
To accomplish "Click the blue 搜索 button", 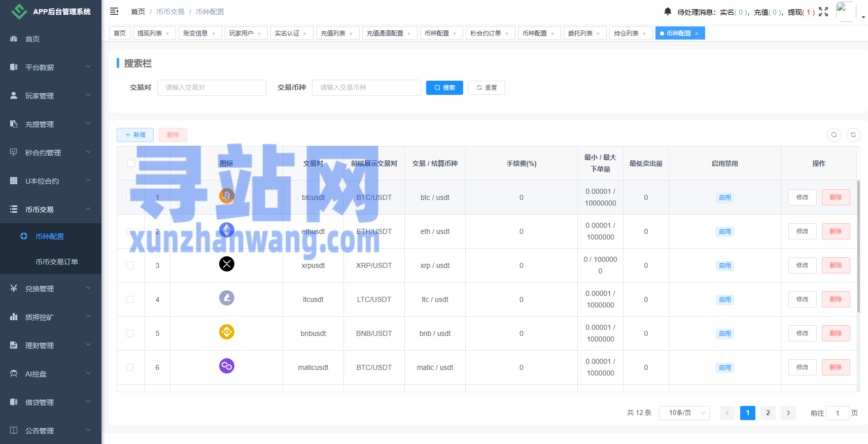I will [444, 88].
